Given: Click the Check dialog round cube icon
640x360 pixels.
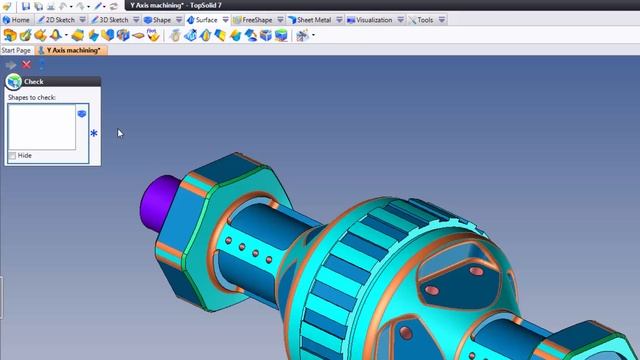Looking at the screenshot, I should point(13,82).
